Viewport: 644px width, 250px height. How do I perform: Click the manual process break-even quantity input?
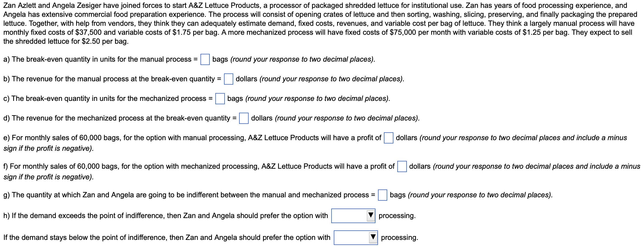point(205,59)
